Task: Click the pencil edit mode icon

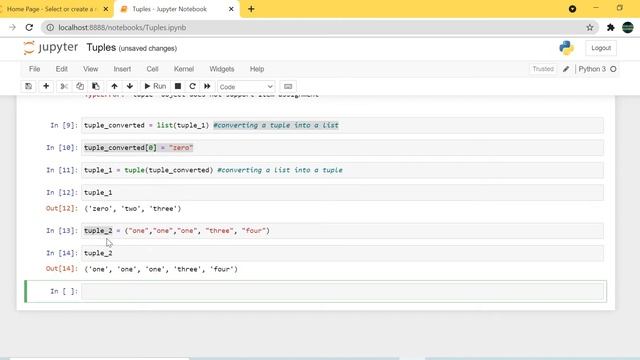Action: click(x=566, y=69)
